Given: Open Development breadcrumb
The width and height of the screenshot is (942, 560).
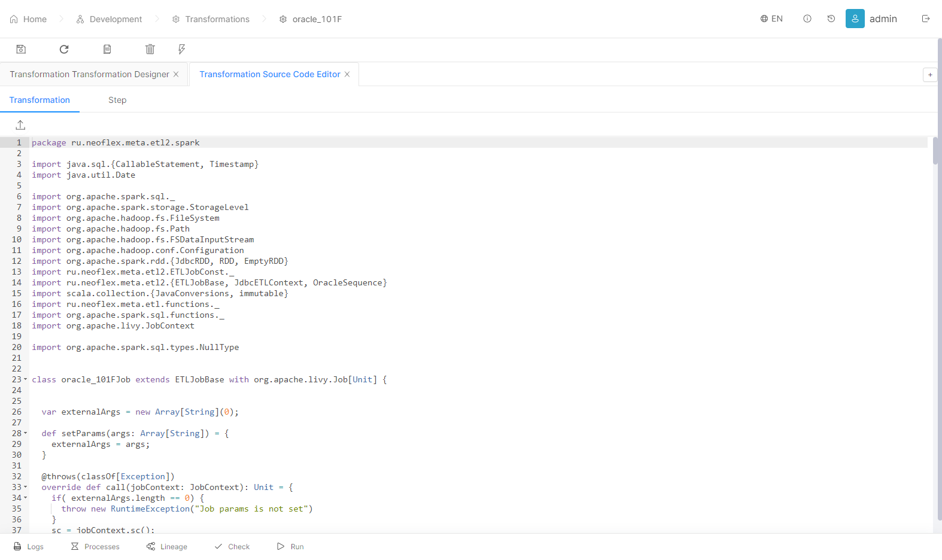Looking at the screenshot, I should click(109, 19).
